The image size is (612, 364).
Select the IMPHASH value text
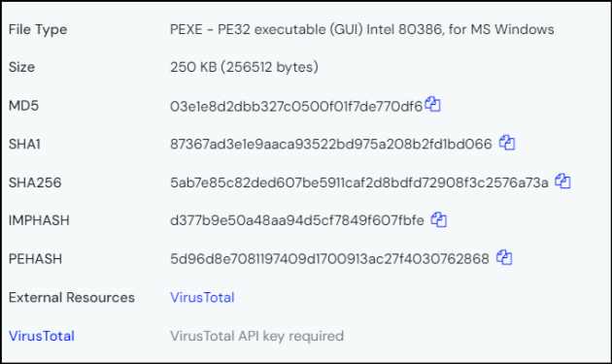coord(297,220)
